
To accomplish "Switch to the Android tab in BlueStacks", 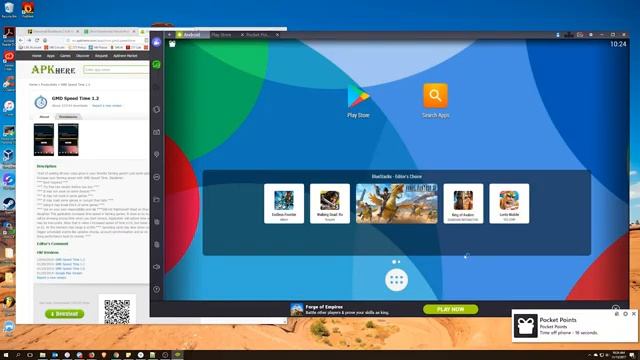I will click(x=192, y=35).
